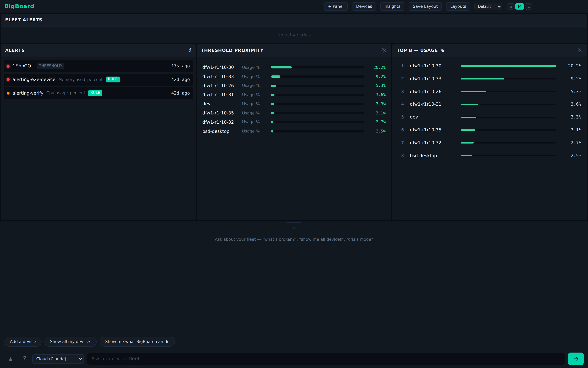Click dfw1-r1r10-33 usage bar in Top 8 panel
The image size is (588, 368).
(508, 79)
